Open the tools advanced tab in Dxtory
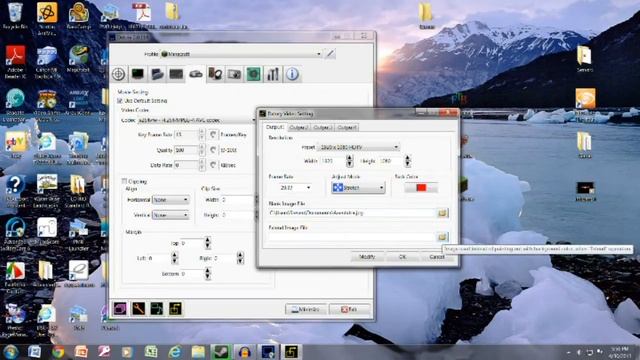 pos(273,74)
